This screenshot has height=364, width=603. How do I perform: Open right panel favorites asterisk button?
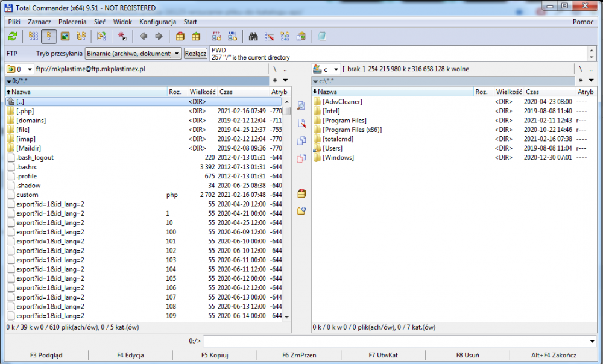[581, 80]
